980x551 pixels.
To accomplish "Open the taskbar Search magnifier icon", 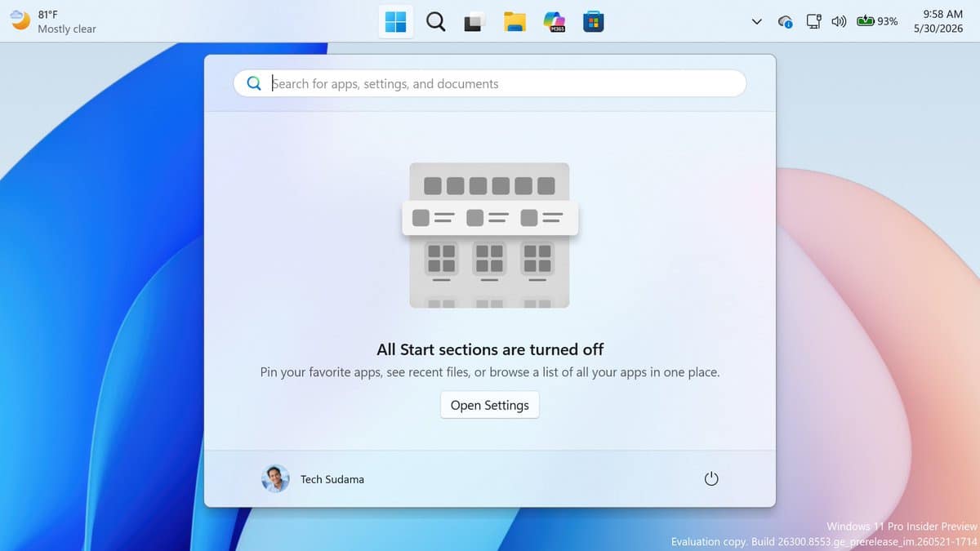I will click(x=436, y=22).
